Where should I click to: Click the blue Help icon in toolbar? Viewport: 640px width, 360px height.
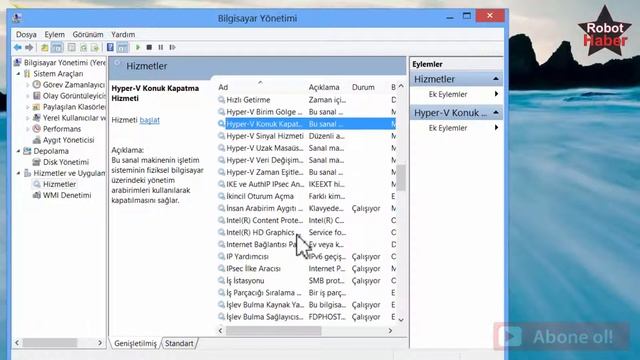click(x=110, y=47)
